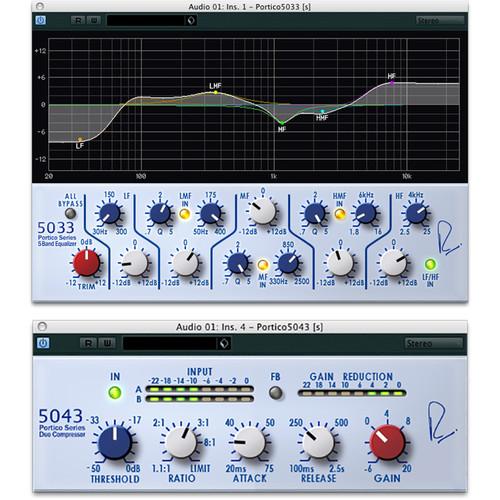Click the blue THRESHOLD knob
The width and height of the screenshot is (500, 500).
point(115,442)
